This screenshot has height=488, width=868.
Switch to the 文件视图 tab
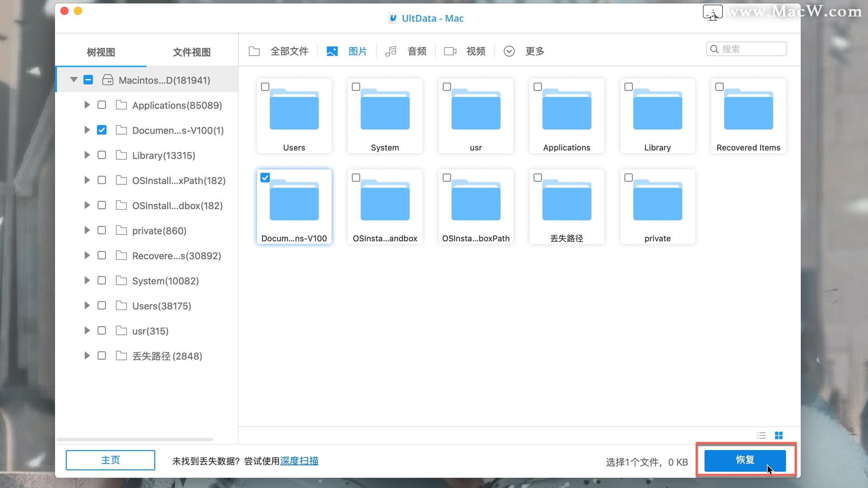192,52
